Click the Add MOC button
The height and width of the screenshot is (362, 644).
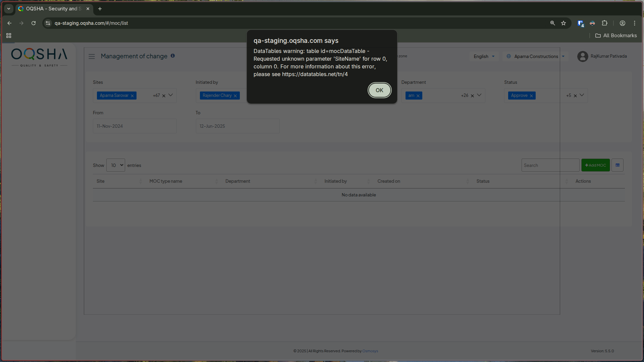pos(595,165)
